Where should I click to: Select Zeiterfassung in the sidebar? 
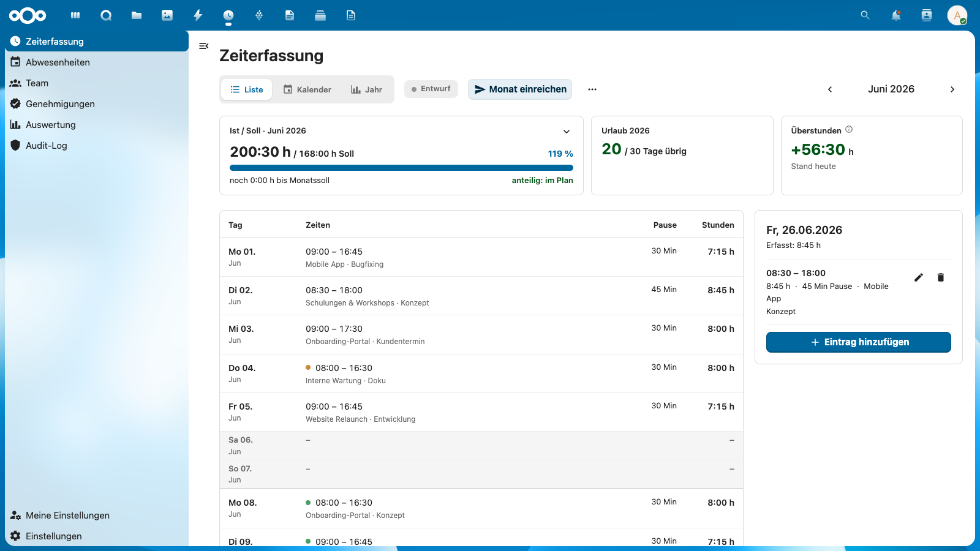coord(97,41)
